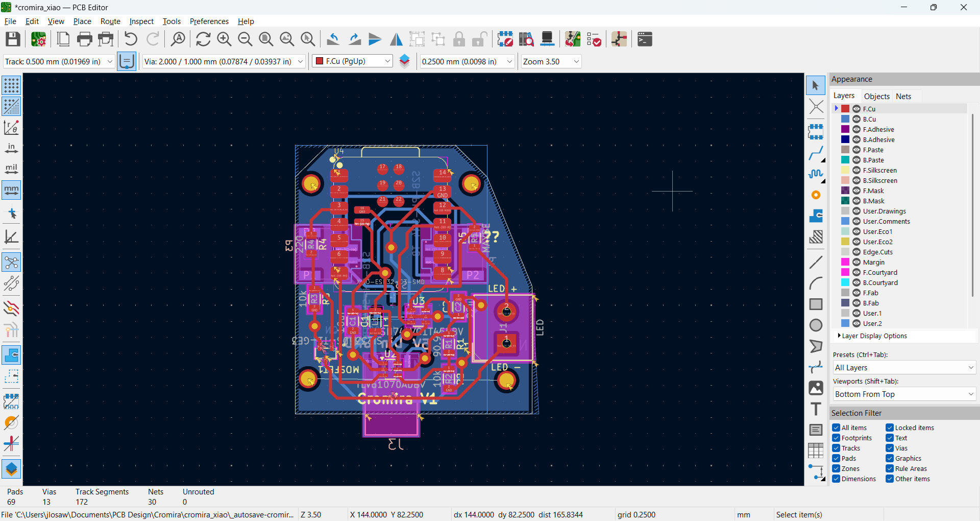The image size is (980, 521).
Task: Open the File menu
Action: [x=10, y=21]
